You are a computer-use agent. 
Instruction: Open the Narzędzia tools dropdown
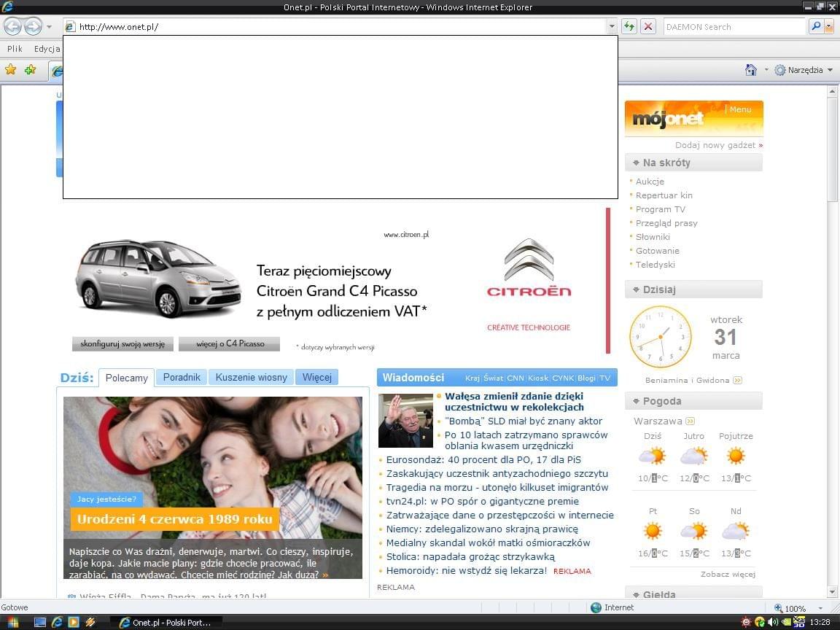(804, 70)
